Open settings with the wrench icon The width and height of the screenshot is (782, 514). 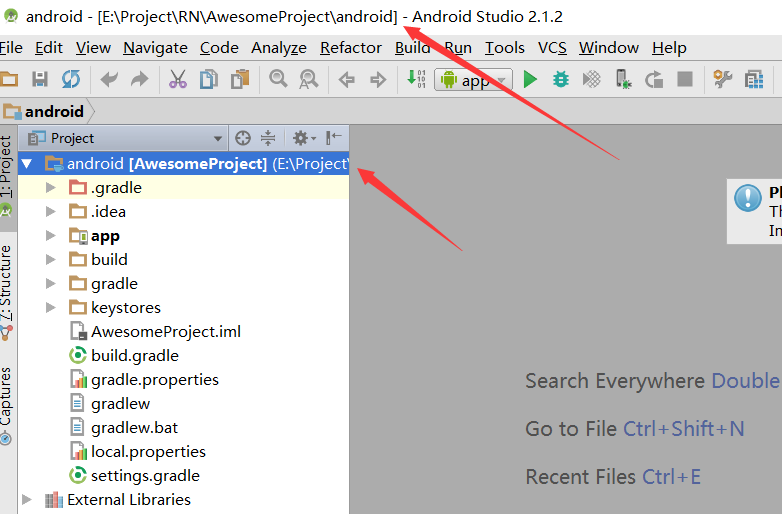pyautogui.click(x=723, y=79)
